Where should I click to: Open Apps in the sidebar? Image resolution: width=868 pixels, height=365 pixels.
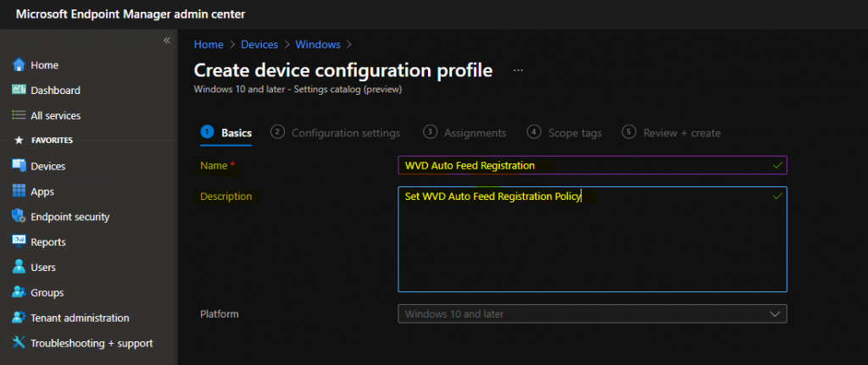[x=42, y=191]
